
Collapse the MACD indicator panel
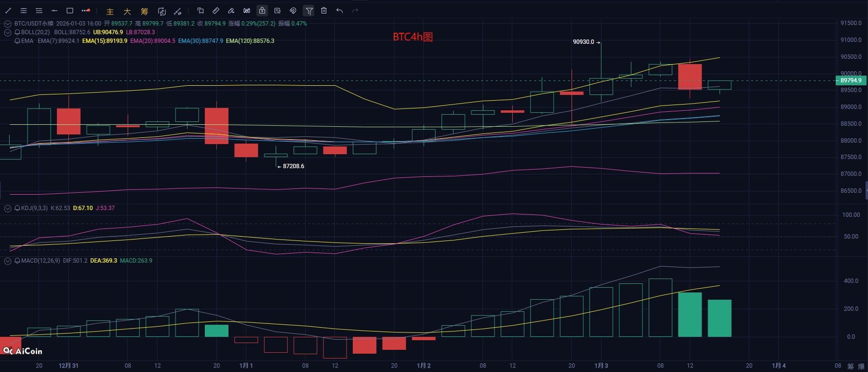point(8,261)
